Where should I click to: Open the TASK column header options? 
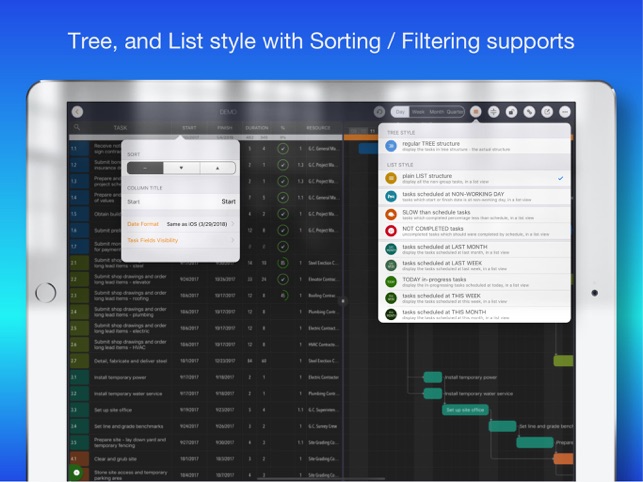click(120, 128)
